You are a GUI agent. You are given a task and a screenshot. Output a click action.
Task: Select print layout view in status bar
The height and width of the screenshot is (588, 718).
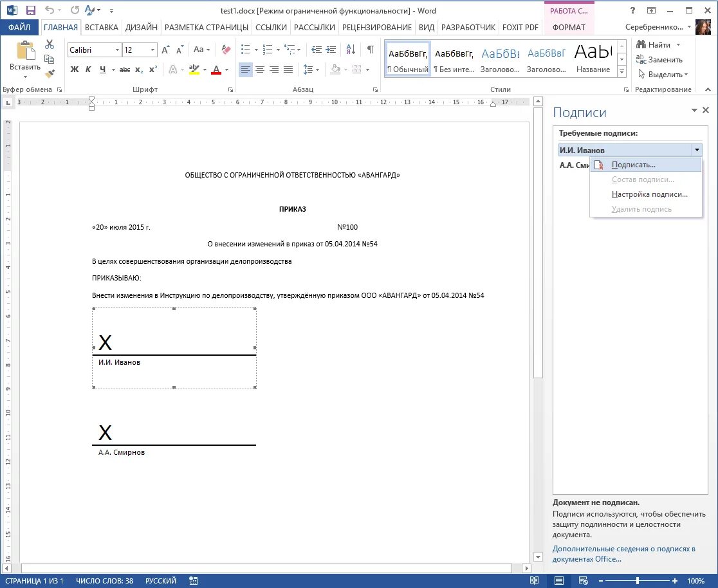click(558, 581)
